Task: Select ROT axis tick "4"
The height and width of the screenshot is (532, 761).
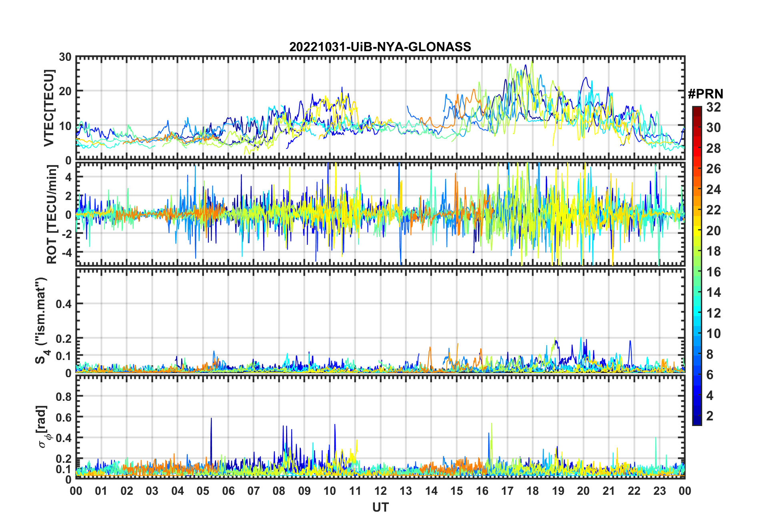Action: [x=69, y=177]
